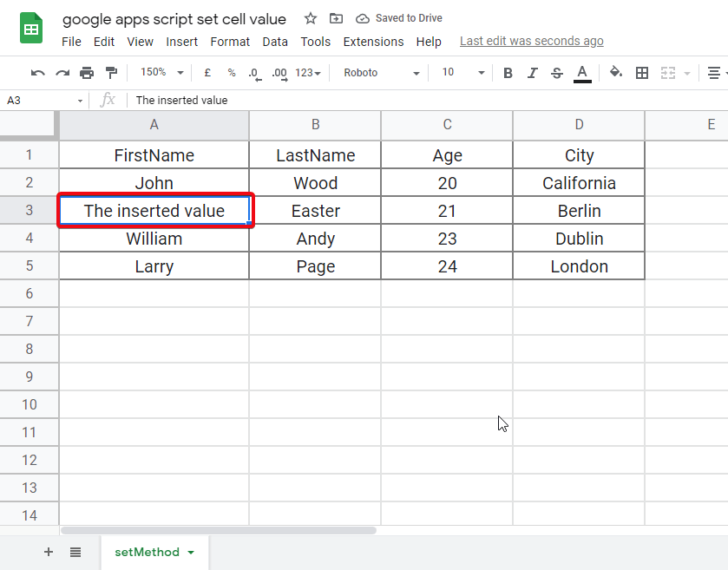Switch to the setMethod sheet tab
The height and width of the screenshot is (570, 728).
coord(148,552)
